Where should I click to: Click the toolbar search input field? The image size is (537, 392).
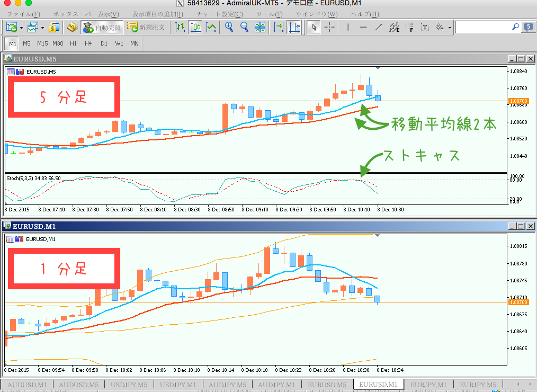tap(484, 27)
